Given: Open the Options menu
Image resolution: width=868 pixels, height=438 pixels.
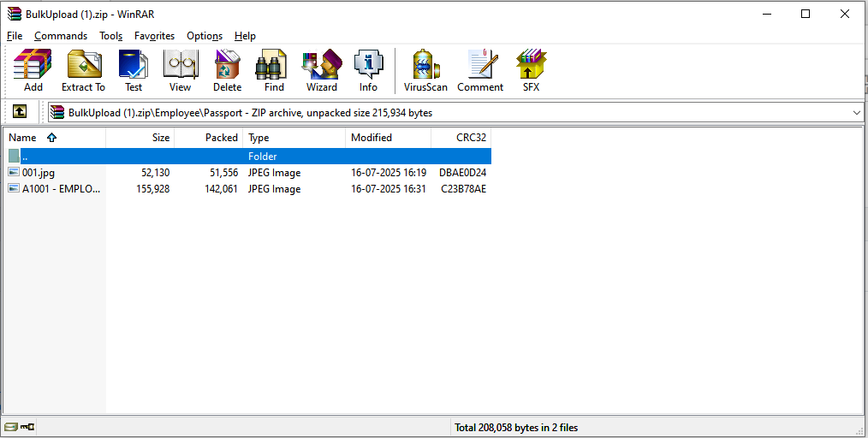Looking at the screenshot, I should pyautogui.click(x=205, y=36).
